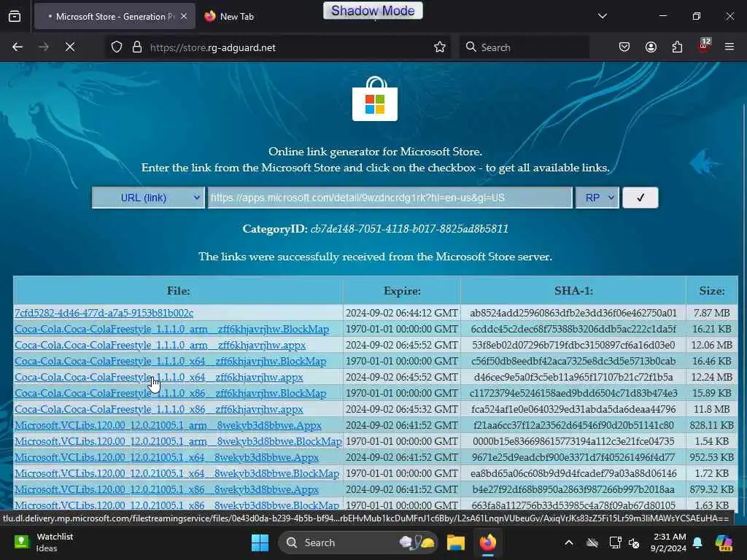Screen dimensions: 747x560
Task: Select the 12.24 MB size cell
Action: point(712,377)
